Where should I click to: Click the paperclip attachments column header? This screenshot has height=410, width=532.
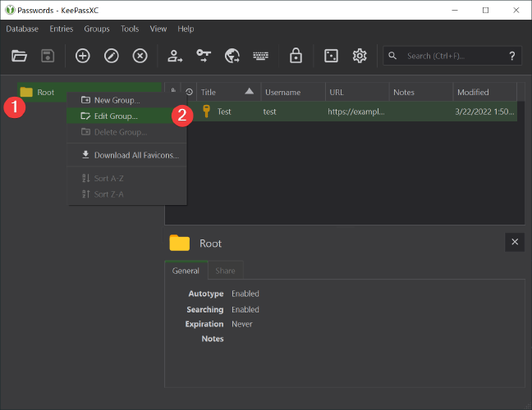point(173,92)
